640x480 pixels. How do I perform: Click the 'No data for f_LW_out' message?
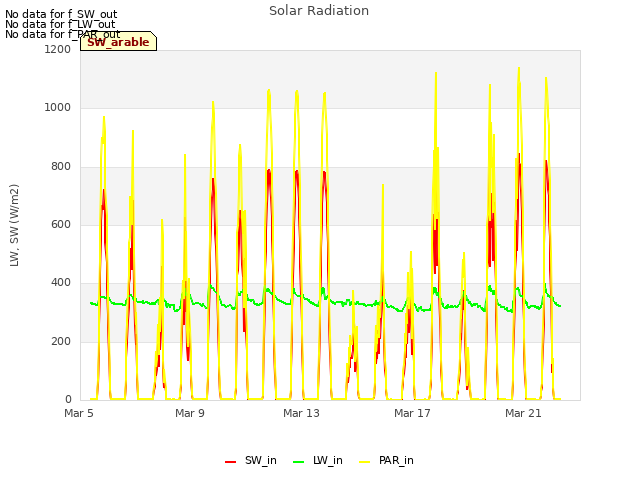(60, 24)
